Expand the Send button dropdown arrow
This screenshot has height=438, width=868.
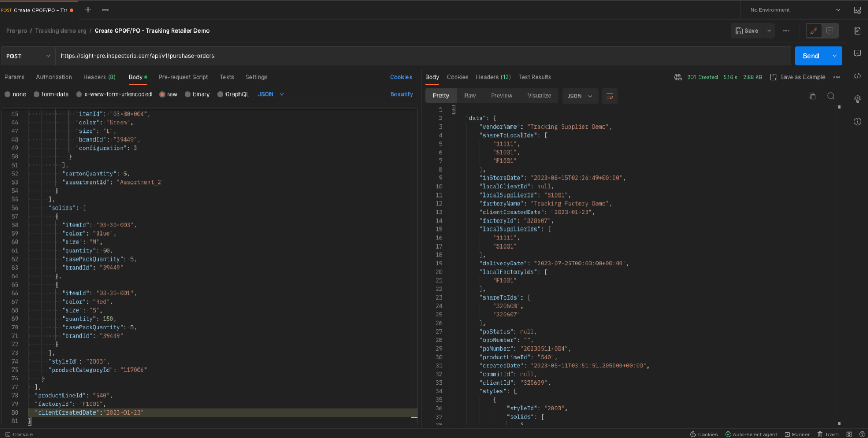click(835, 56)
